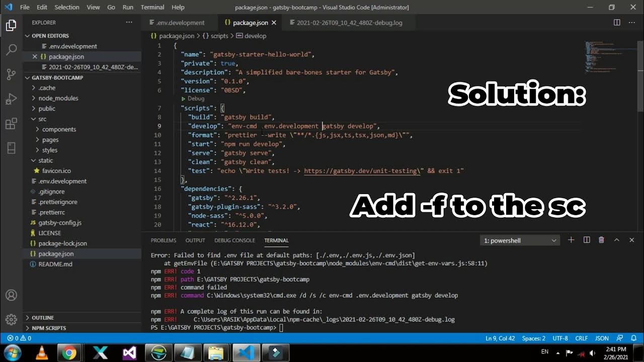Viewport: 644px width, 362px height.
Task: Show the Output panel tab
Action: 195,240
